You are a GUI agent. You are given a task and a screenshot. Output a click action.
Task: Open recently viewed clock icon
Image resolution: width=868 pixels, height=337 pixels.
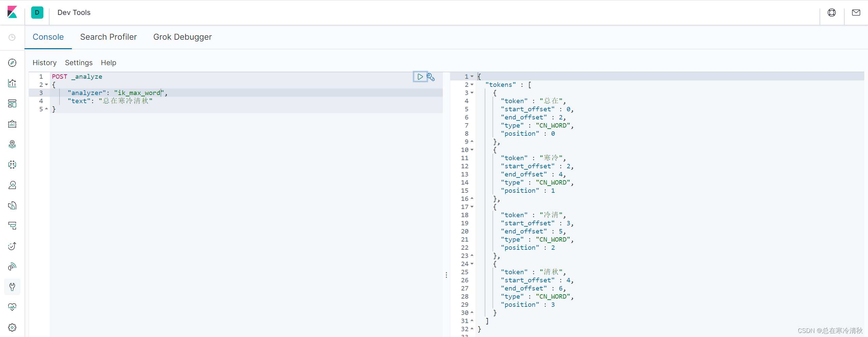pos(12,37)
